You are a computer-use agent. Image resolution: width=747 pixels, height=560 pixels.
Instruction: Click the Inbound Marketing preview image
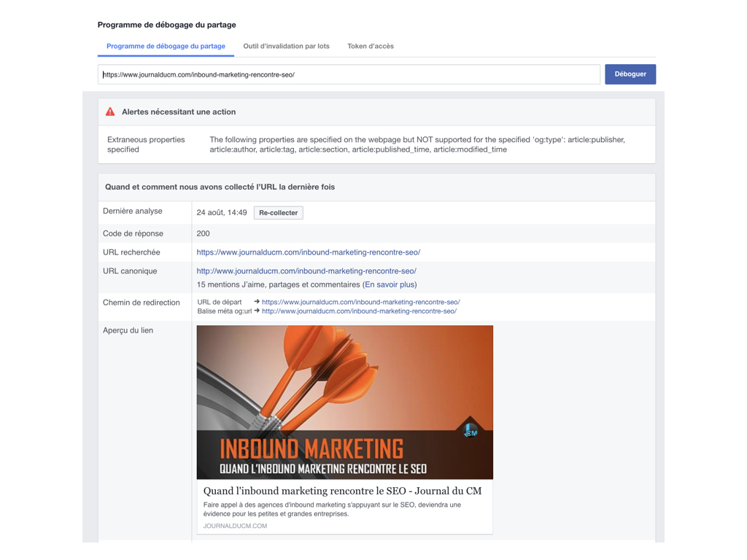tap(345, 402)
